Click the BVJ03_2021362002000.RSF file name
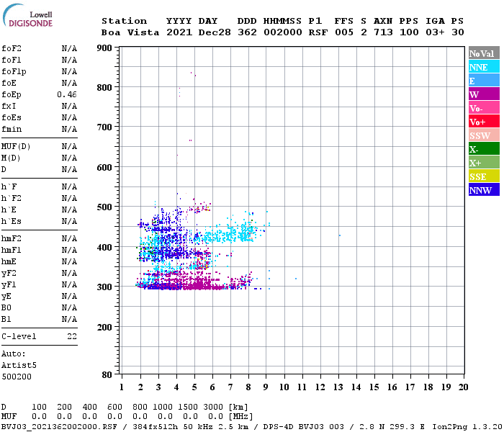The height and width of the screenshot is (432, 504). click(x=59, y=426)
